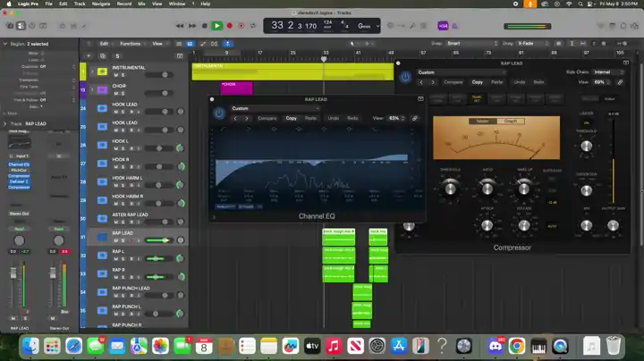Viewport: 644px width, 361px height.
Task: Open Finder from the Dock
Action: [30, 346]
